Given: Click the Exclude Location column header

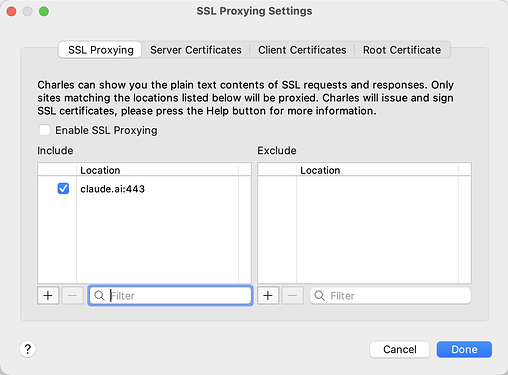Looking at the screenshot, I should [377, 170].
